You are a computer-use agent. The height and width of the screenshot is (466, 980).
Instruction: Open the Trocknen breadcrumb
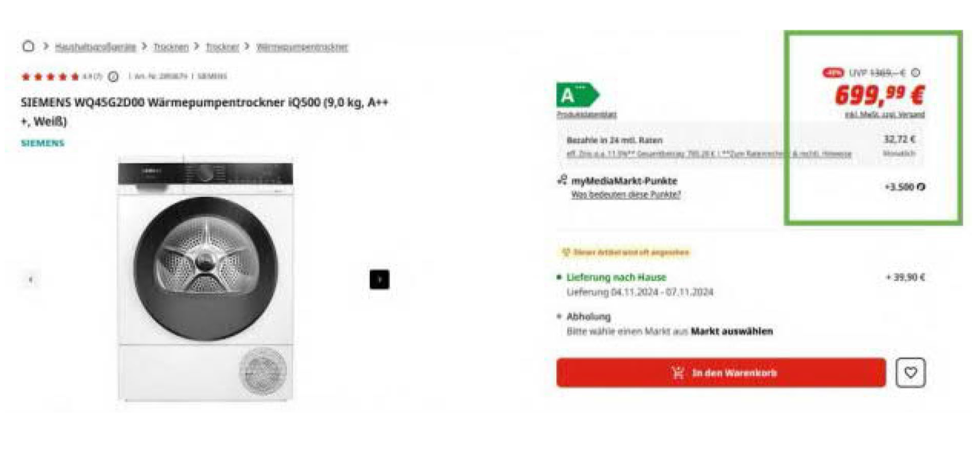click(171, 47)
